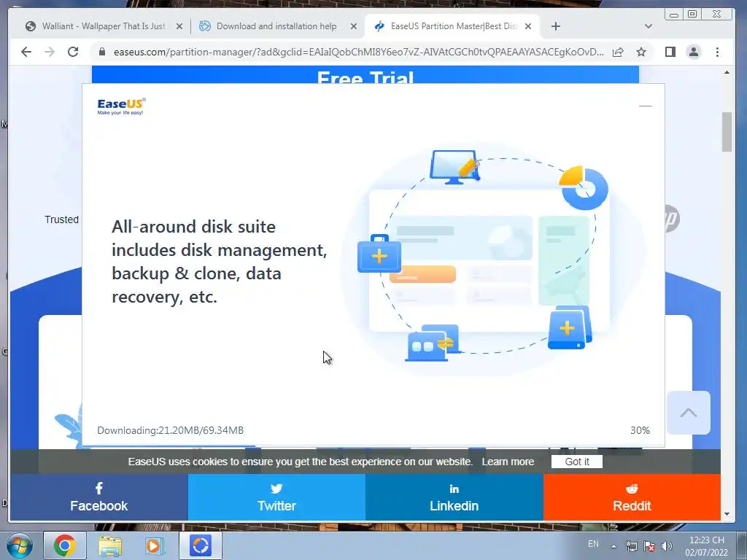Viewport: 747px width, 560px height.
Task: Bookmark this page with the star
Action: [x=641, y=52]
